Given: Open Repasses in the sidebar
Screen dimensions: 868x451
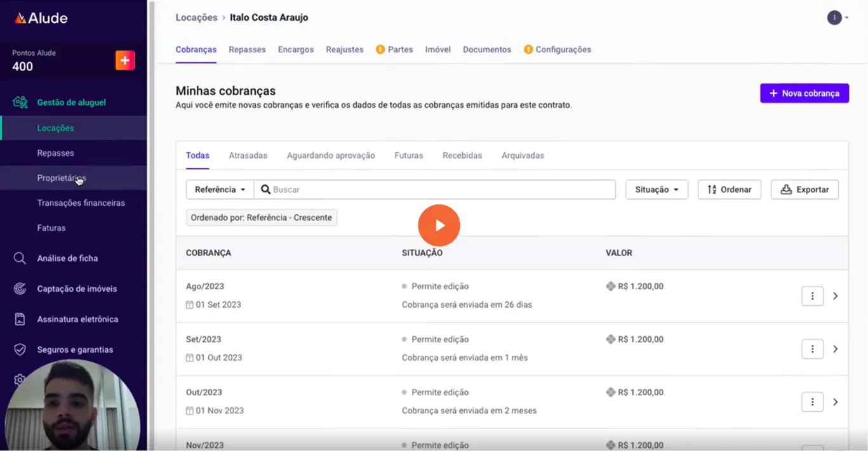Looking at the screenshot, I should click(x=74, y=153).
